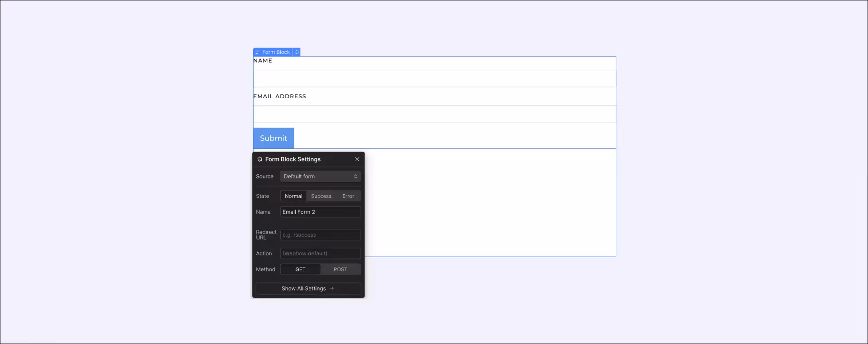This screenshot has height=344, width=868.
Task: Click the gear icon beside Form Block Settings title
Action: 259,159
